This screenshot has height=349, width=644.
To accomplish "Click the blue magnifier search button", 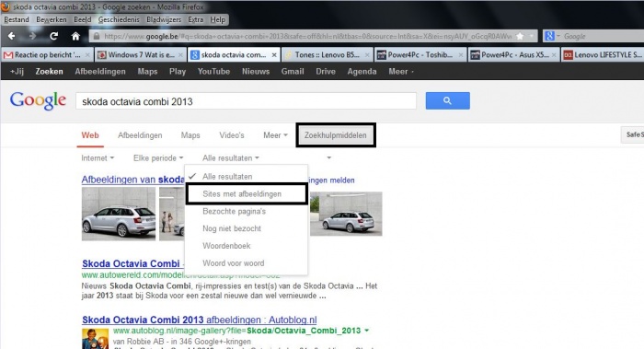I will pyautogui.click(x=448, y=100).
